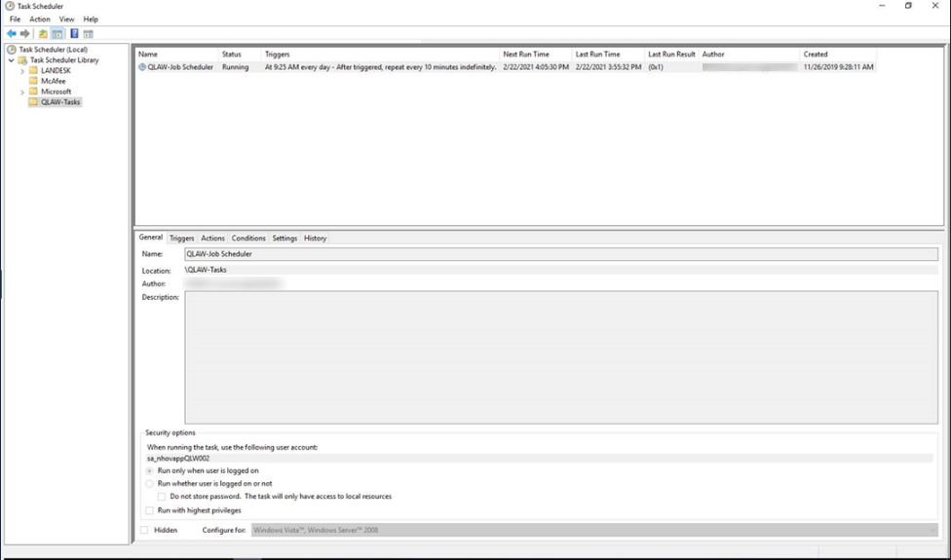The width and height of the screenshot is (951, 560).
Task: Click the QLAW-Tasks folder icon
Action: [x=33, y=102]
